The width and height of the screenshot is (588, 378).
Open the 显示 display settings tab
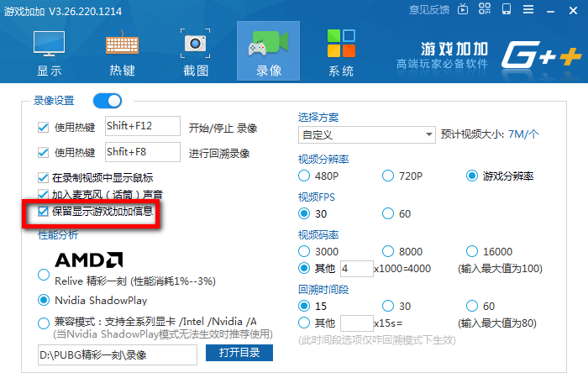tap(49, 52)
